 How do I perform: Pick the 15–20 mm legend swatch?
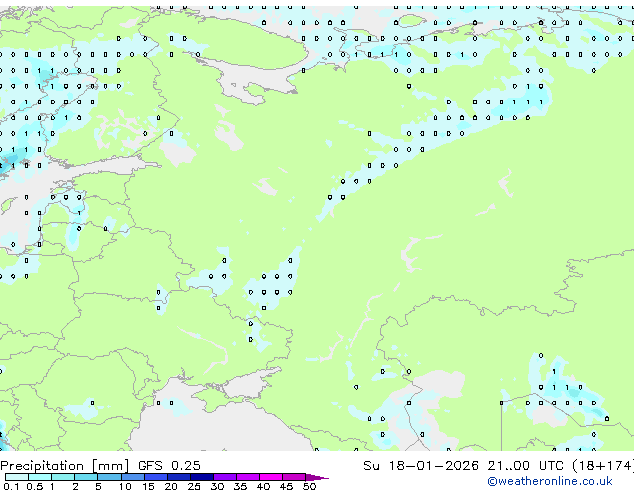[155, 477]
